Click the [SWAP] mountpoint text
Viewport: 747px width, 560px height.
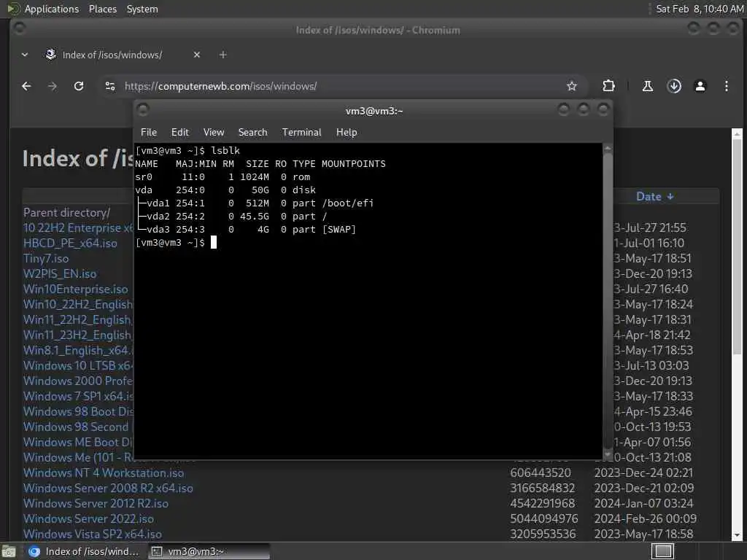tap(339, 230)
